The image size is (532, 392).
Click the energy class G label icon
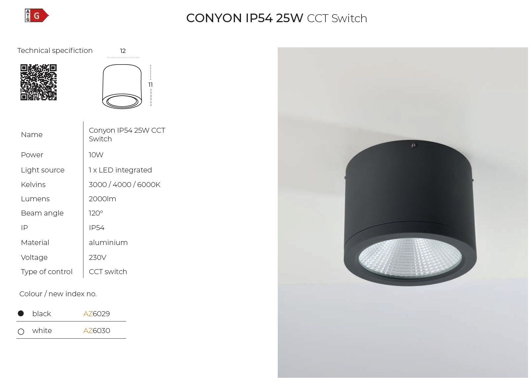pyautogui.click(x=37, y=16)
